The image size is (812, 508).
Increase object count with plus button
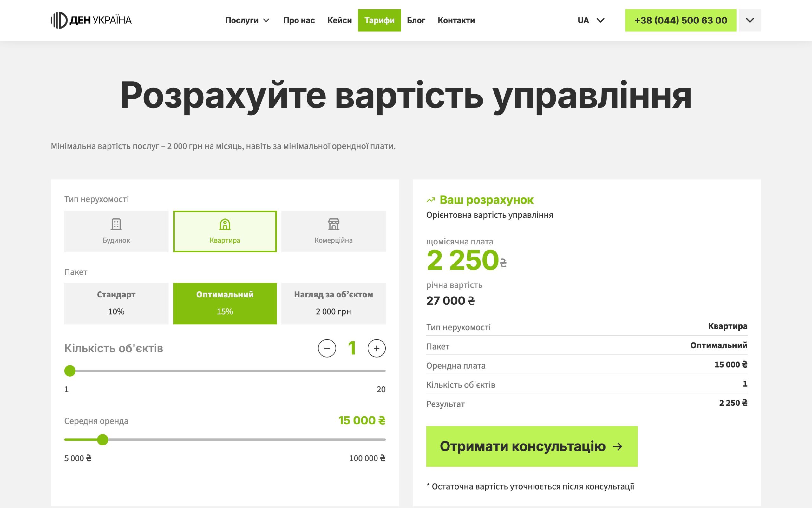pos(377,348)
